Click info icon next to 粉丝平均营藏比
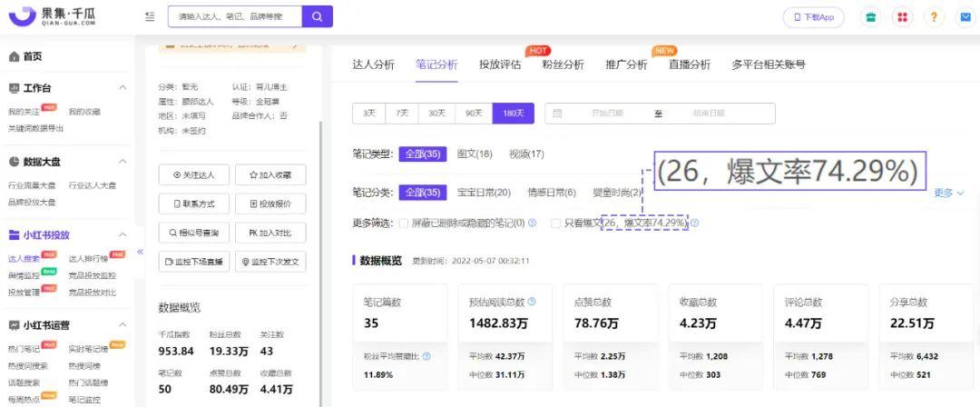 pyautogui.click(x=426, y=356)
